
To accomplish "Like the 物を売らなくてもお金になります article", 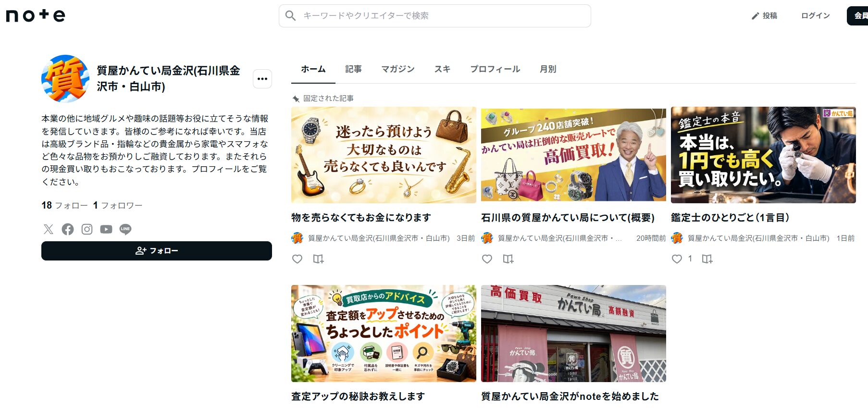I will point(298,259).
